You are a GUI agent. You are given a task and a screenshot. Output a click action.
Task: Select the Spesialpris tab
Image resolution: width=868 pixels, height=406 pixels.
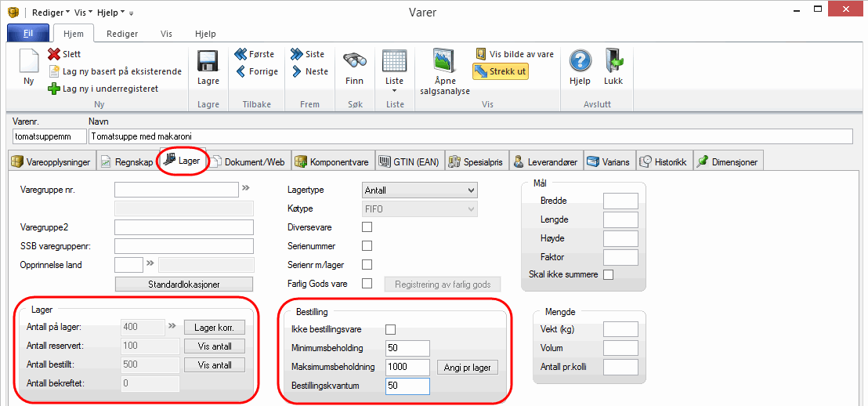477,162
